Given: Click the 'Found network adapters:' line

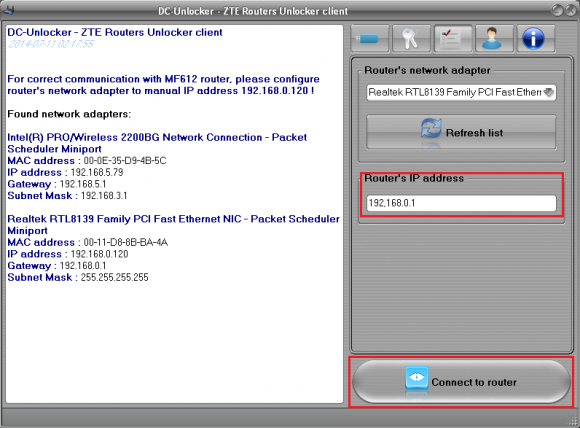Looking at the screenshot, I should point(69,114).
